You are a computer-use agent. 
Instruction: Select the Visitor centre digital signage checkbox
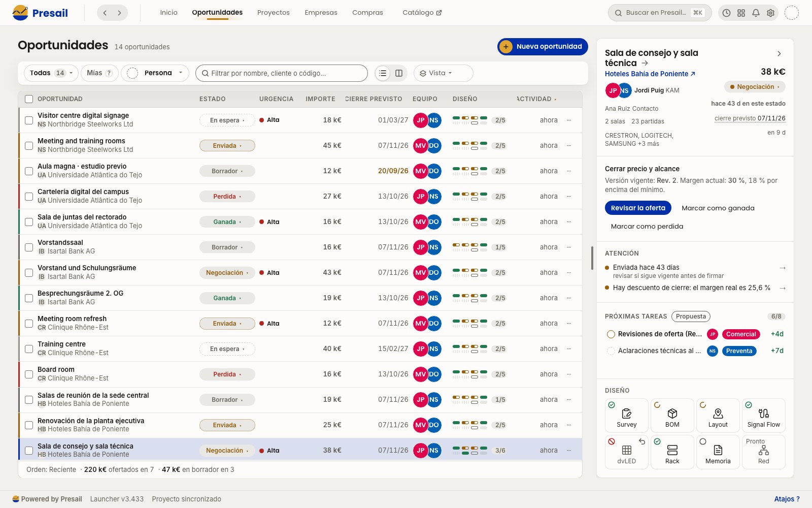(x=29, y=120)
